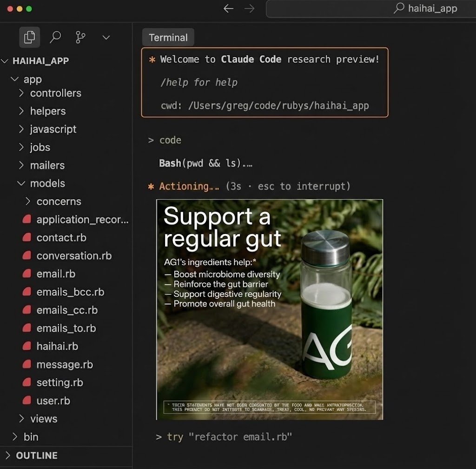Click the terminal prompt 'try "refactor email.rb"'

pyautogui.click(x=224, y=437)
